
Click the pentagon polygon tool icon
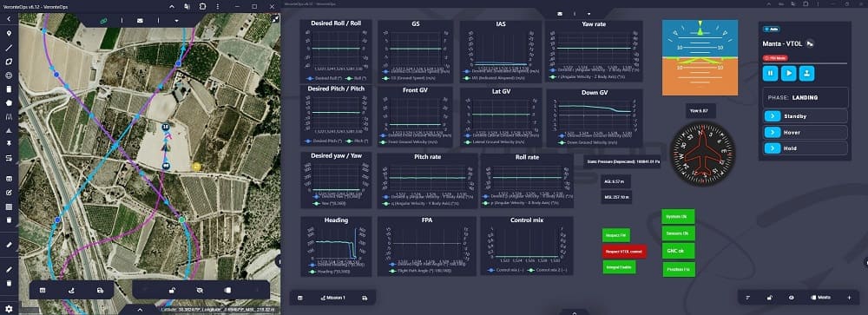tap(9, 102)
